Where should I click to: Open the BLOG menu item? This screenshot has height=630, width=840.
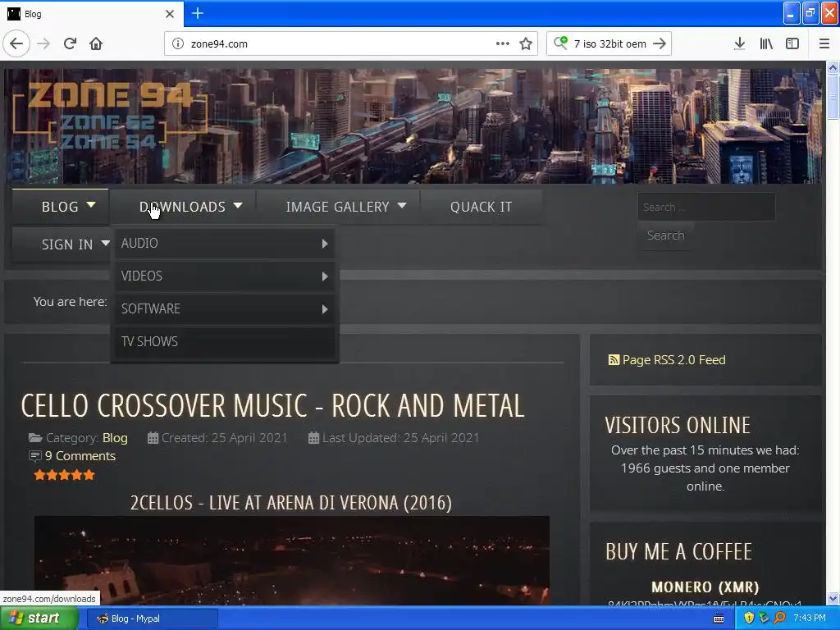[60, 207]
